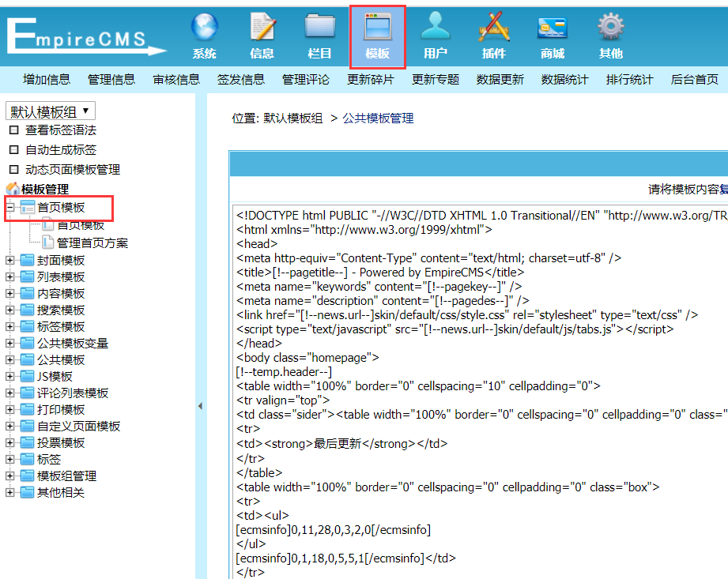Open the 自动生成标签 link

coord(61,150)
